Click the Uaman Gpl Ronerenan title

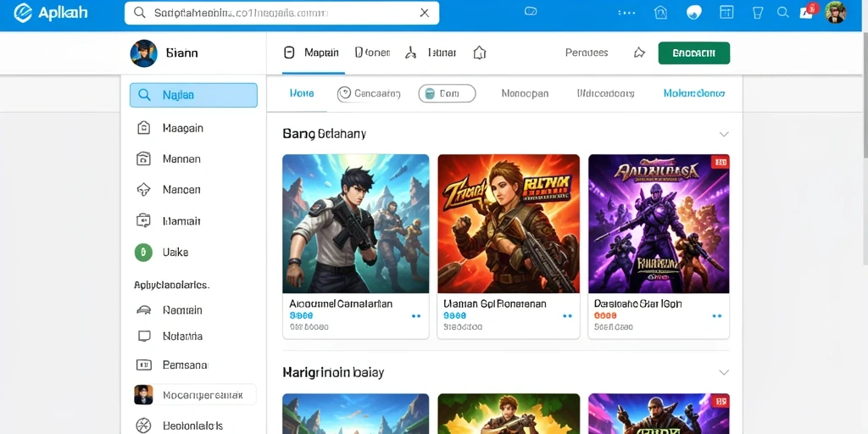click(x=495, y=304)
